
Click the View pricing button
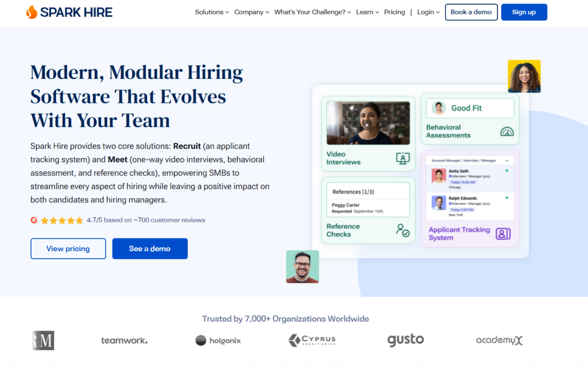click(x=68, y=249)
